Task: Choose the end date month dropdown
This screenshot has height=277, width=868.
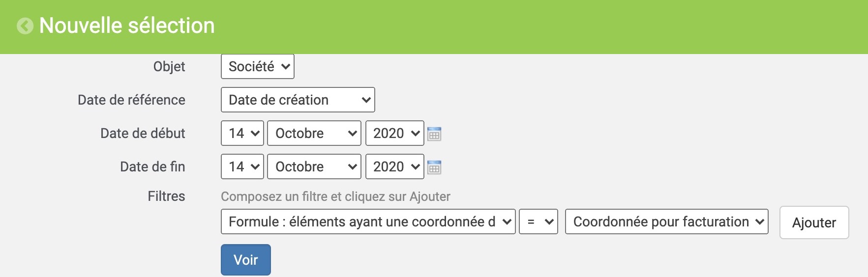Action: point(314,166)
